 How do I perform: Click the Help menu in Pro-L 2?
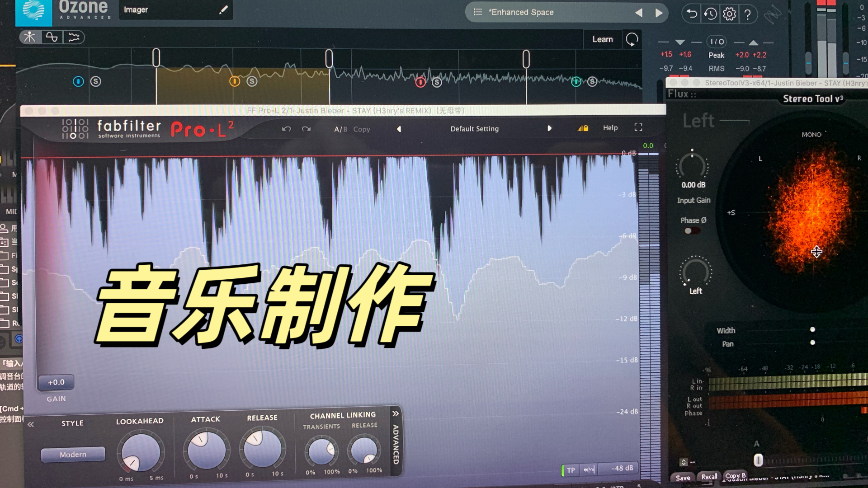pyautogui.click(x=610, y=128)
